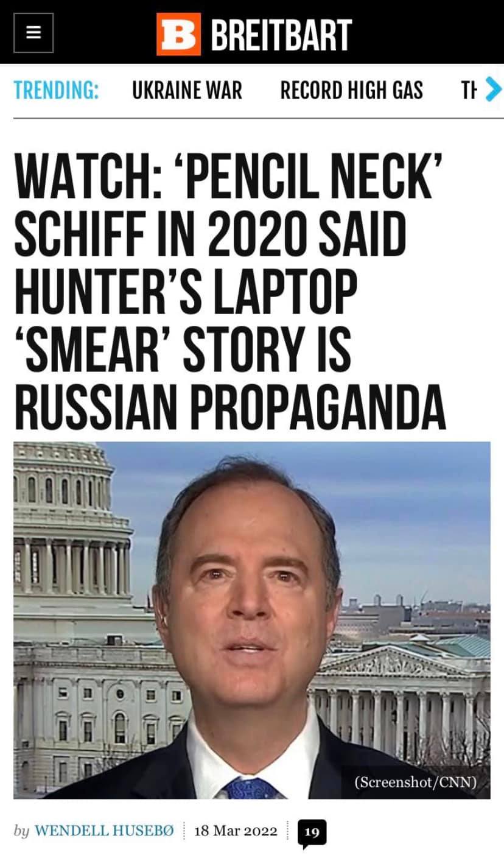
Task: Click the 18 Mar 2022 publish date
Action: [x=236, y=831]
